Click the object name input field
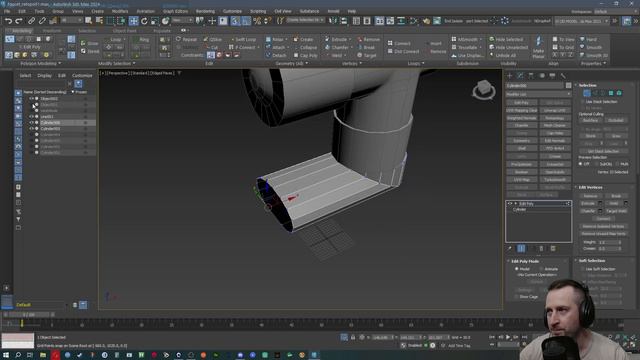640x360 pixels. point(535,86)
